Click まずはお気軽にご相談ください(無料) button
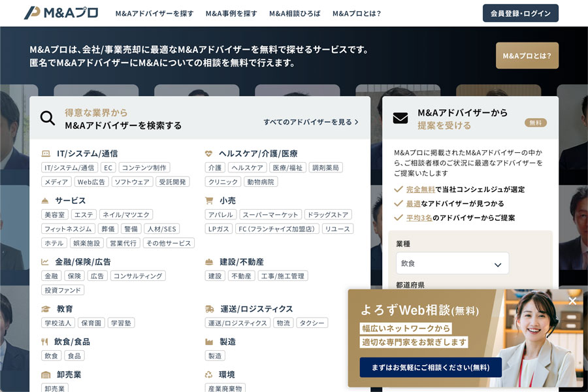Screen dimensions: 588x392 click(x=431, y=367)
